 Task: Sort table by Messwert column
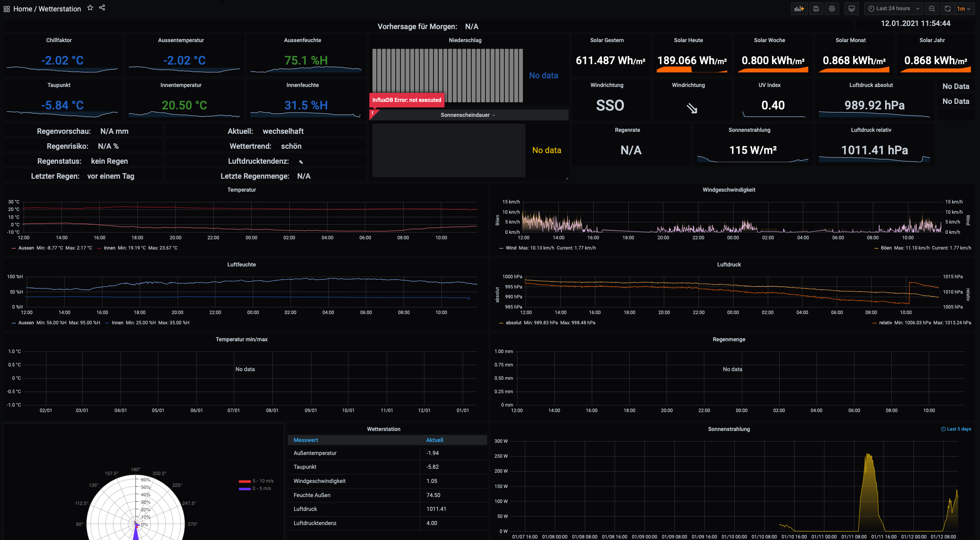coord(306,440)
